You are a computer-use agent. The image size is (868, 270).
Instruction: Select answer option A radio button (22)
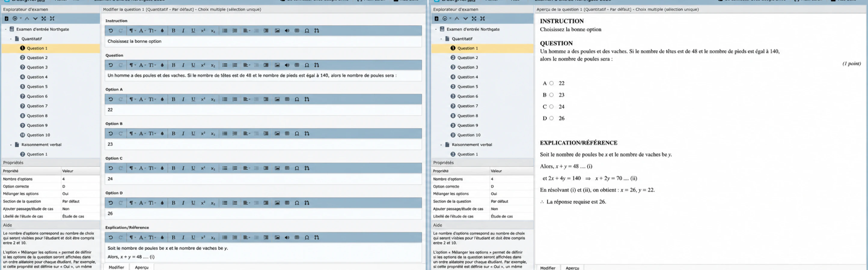click(x=551, y=83)
